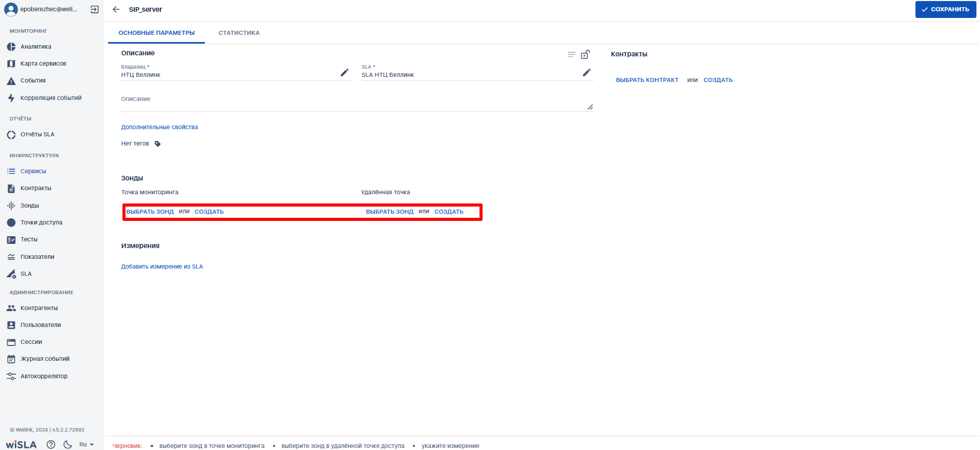
Task: Click hint укажите измерение in status bar
Action: point(450,446)
